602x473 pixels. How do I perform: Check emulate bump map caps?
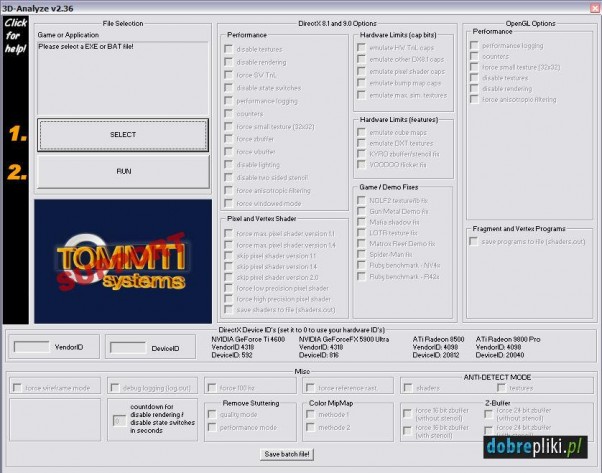click(361, 83)
